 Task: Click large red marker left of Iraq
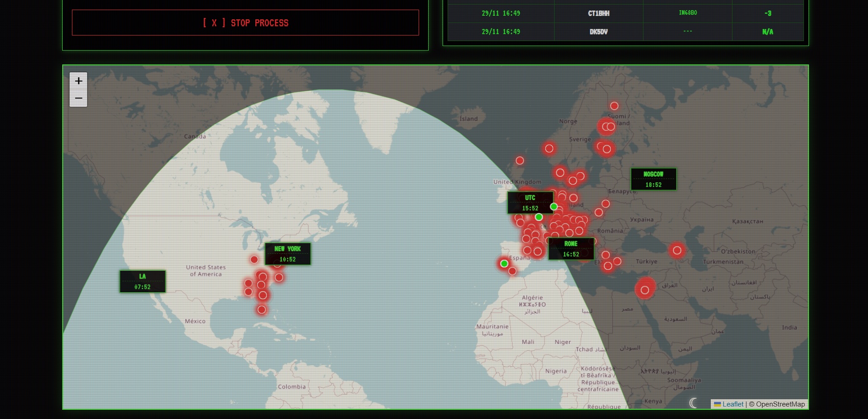(645, 290)
